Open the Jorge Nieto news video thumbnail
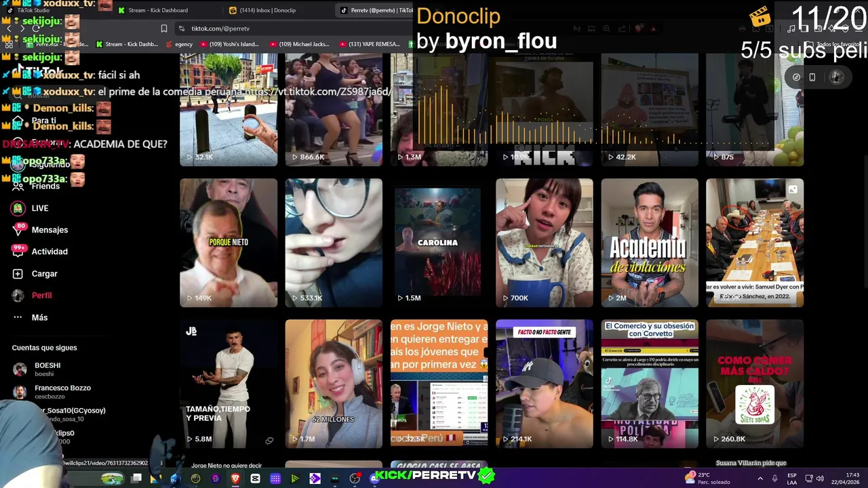The image size is (868, 488). tap(439, 384)
